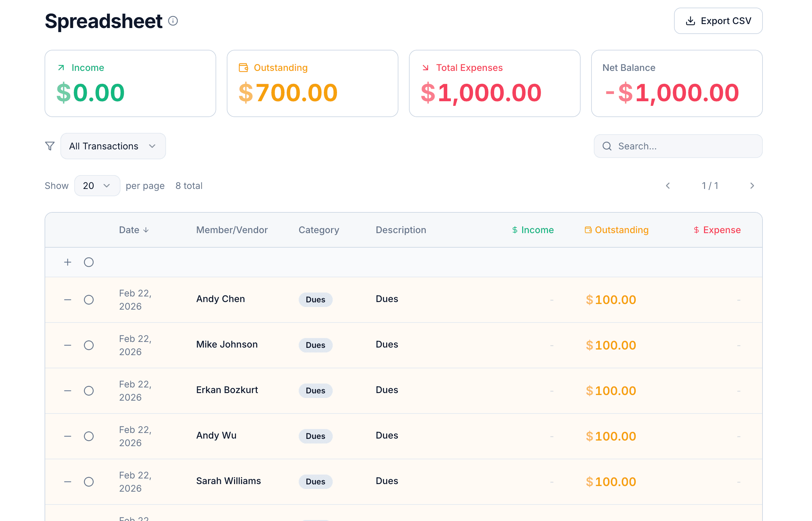The height and width of the screenshot is (521, 812).
Task: Click the minus icon on Sarah Williams row
Action: pyautogui.click(x=68, y=482)
